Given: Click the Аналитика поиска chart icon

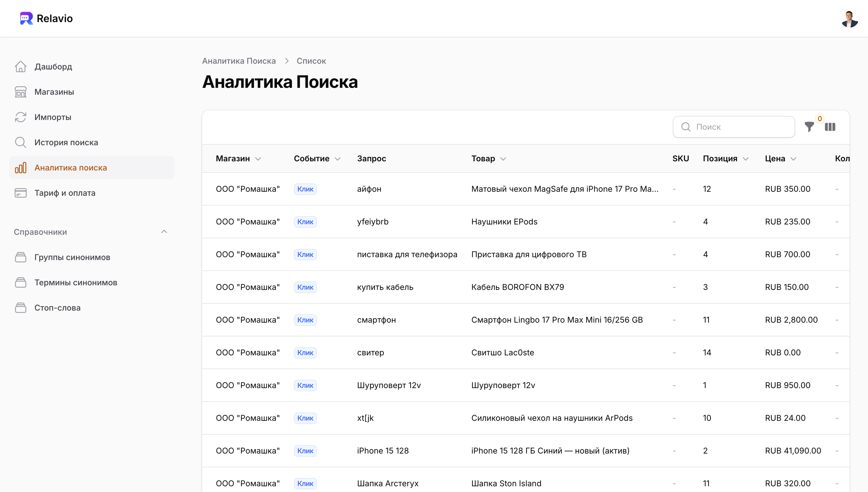Looking at the screenshot, I should coord(21,168).
